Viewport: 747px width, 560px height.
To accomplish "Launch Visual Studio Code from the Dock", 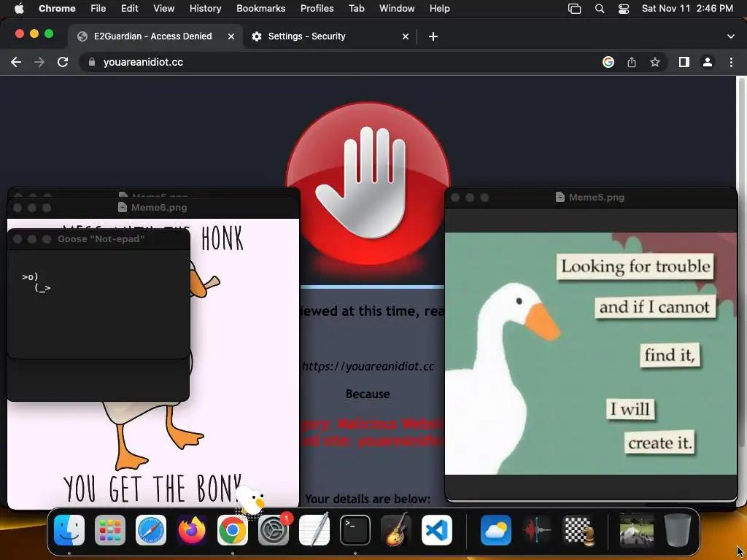I will (437, 530).
